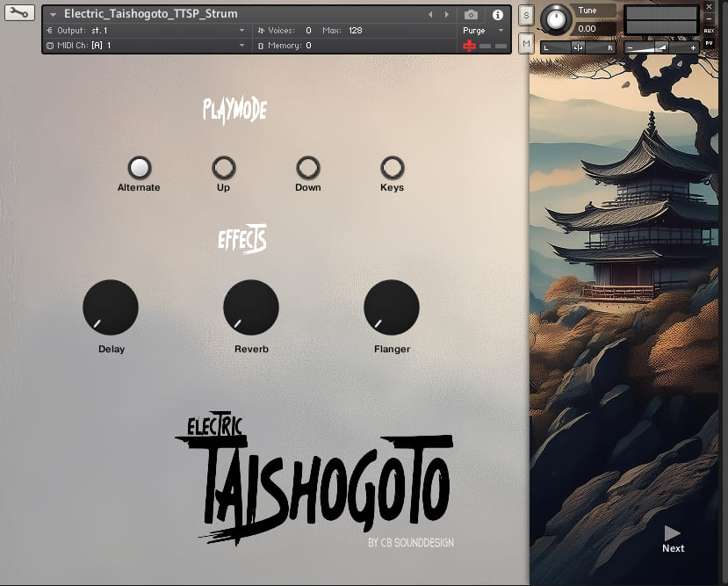Decrease volume with the minus button
The image size is (728, 586).
[x=630, y=47]
